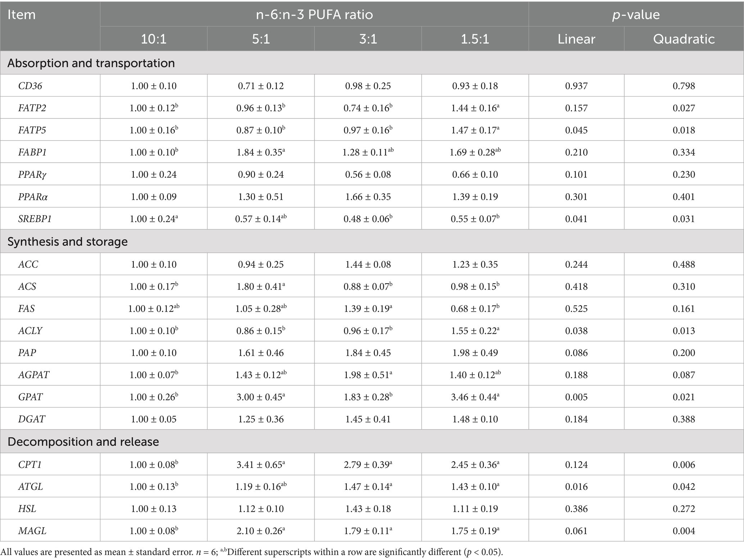Select the 10:1 column subheader
Screen dimensions: 744x560
(154, 39)
